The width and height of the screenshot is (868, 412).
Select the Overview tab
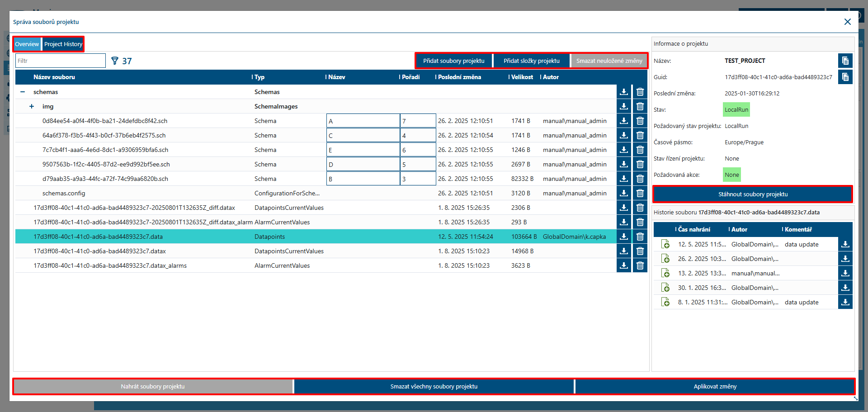tap(27, 44)
